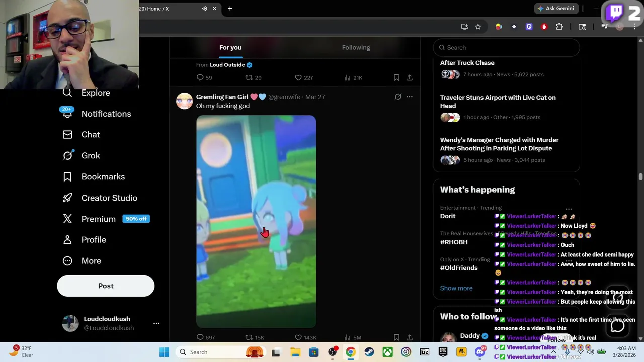Open Loudcloudkush account options menu
Viewport: 644px width, 362px height.
[x=156, y=323]
